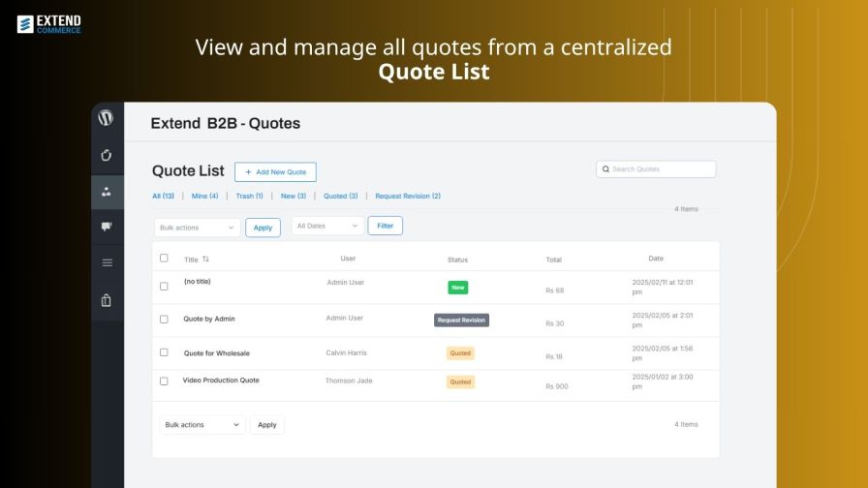The width and height of the screenshot is (868, 488).
Task: Click the 2025/02/11 at 12:01 pm date
Action: point(662,288)
